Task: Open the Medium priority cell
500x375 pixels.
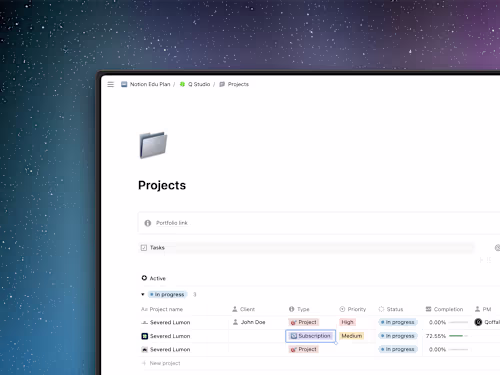Action: [x=352, y=336]
